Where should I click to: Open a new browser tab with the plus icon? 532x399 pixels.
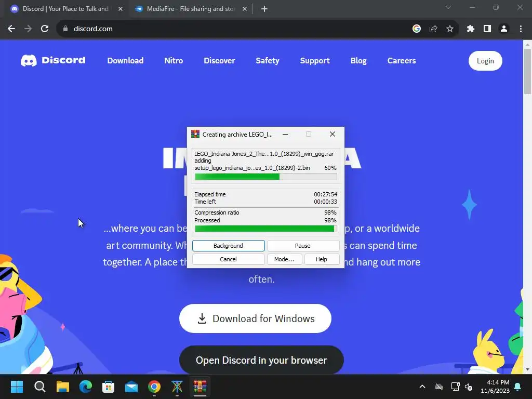coord(264,9)
